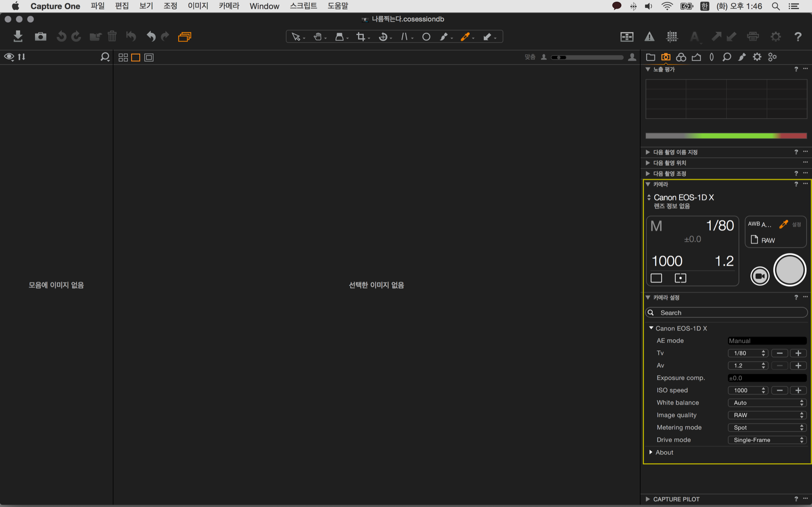
Task: Open the Metering mode Spot dropdown
Action: 767,428
